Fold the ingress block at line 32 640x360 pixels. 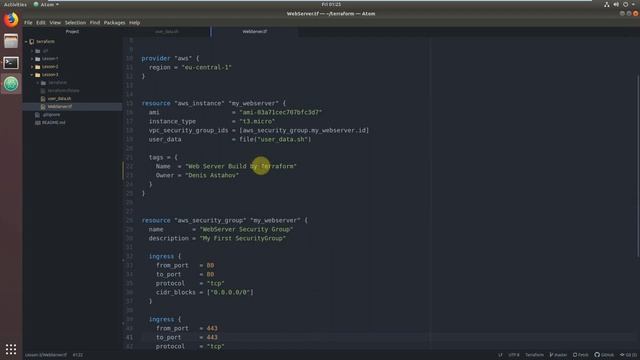pos(124,259)
